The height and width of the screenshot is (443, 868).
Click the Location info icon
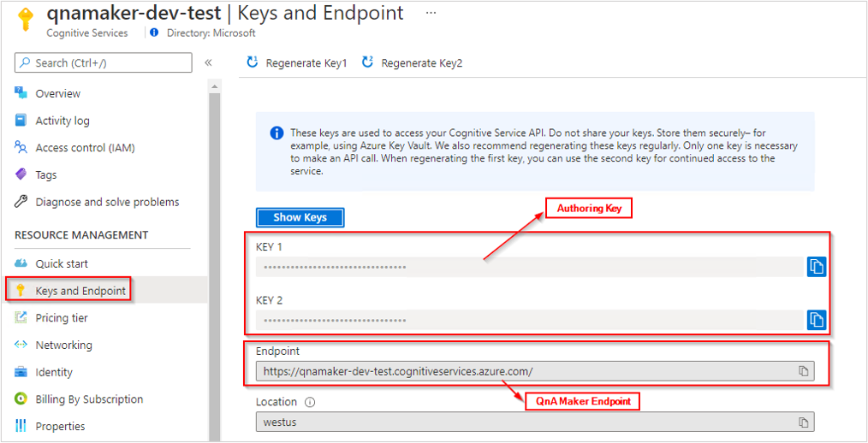click(x=310, y=402)
